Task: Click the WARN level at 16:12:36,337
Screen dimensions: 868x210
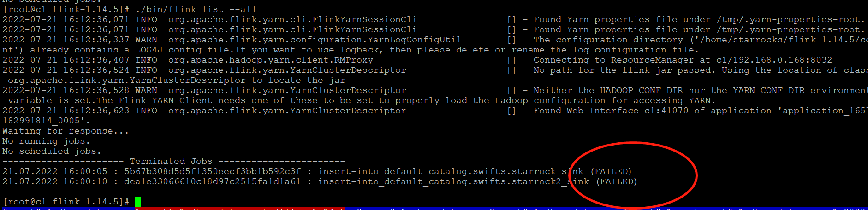Action: tap(146, 40)
